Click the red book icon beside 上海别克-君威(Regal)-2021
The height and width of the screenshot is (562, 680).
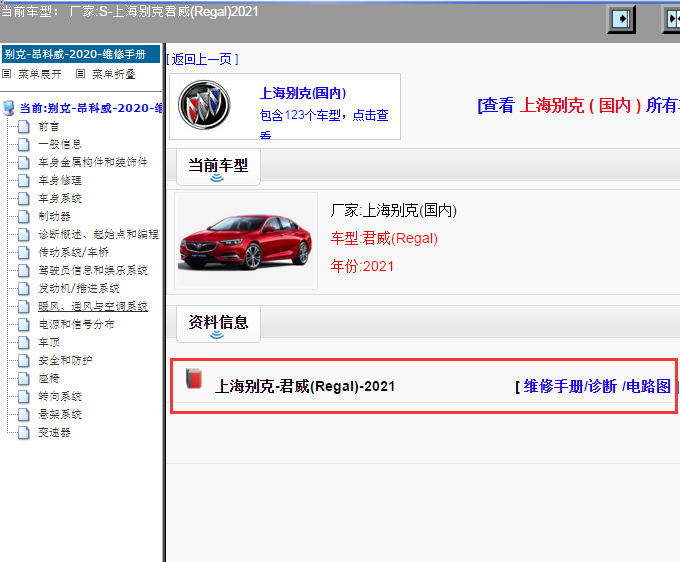point(194,379)
